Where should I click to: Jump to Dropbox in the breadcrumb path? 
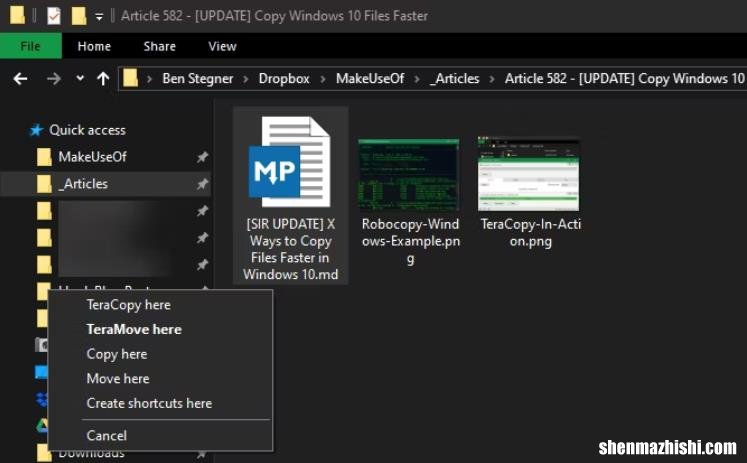[x=284, y=79]
